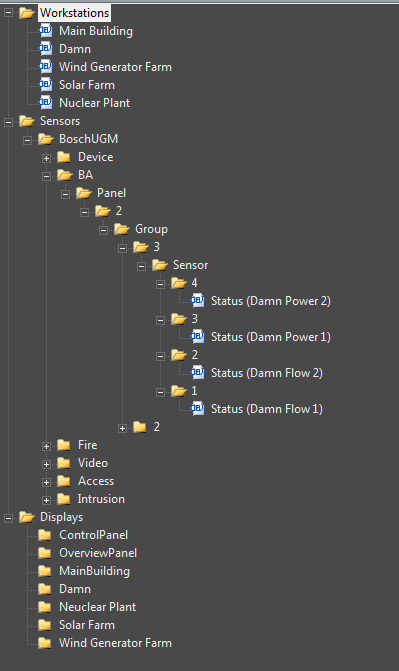Collapse the Panel node
The image size is (399, 671).
click(65, 194)
